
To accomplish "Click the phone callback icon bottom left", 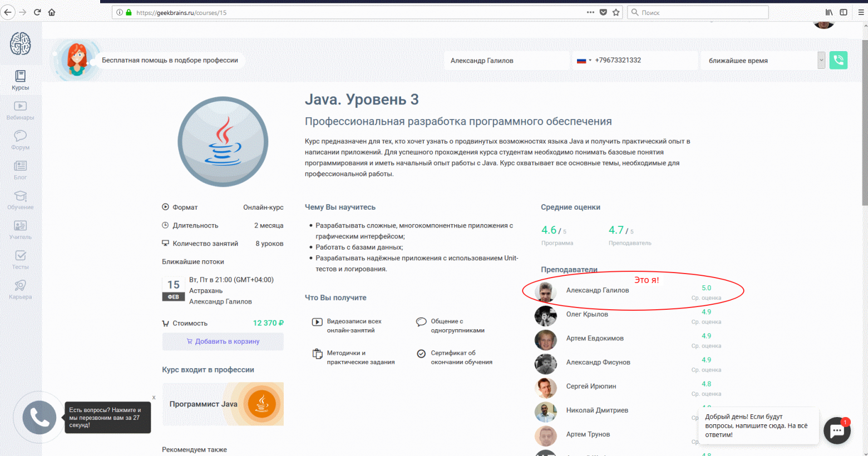I will [x=39, y=417].
